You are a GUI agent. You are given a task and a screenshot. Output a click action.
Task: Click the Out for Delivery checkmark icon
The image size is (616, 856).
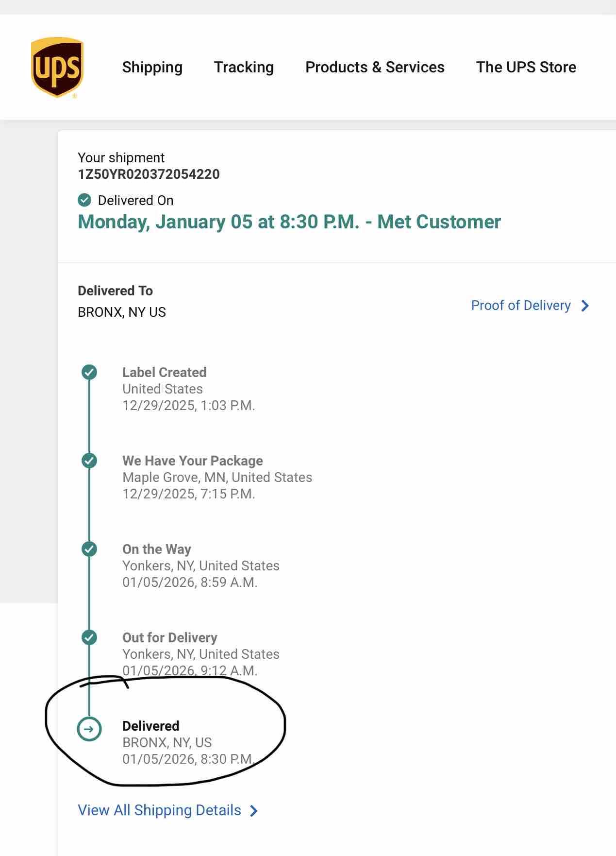[89, 637]
